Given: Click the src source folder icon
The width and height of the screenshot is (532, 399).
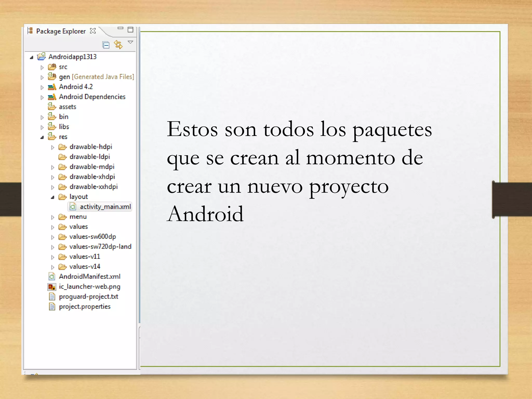Looking at the screenshot, I should click(52, 67).
